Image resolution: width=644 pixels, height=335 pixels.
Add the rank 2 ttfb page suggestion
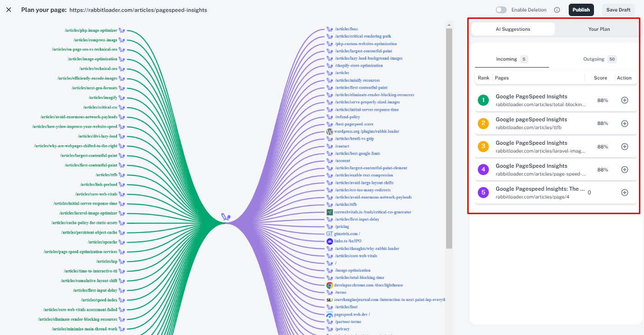[624, 123]
